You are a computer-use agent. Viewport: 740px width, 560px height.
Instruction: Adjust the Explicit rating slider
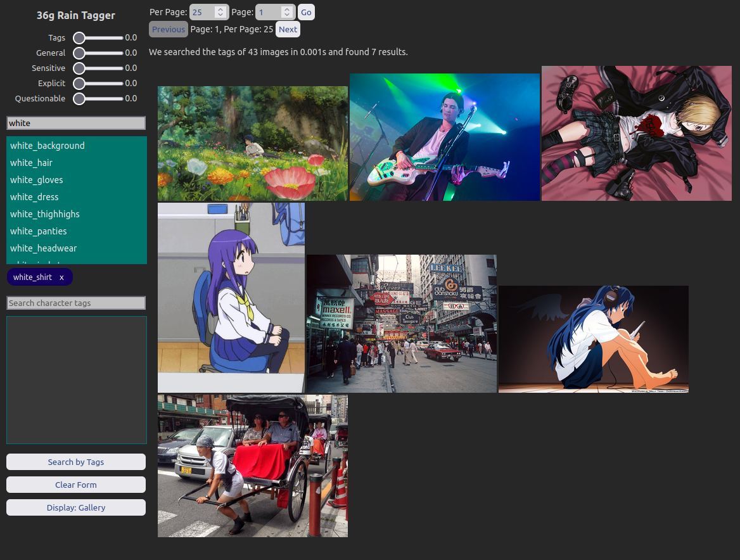tap(98, 83)
